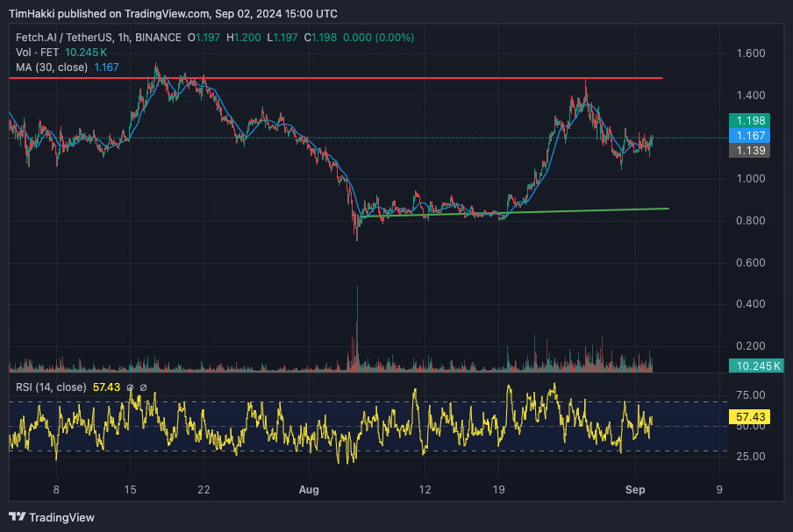Click the teal 10.245 K volume axis label

(x=756, y=365)
